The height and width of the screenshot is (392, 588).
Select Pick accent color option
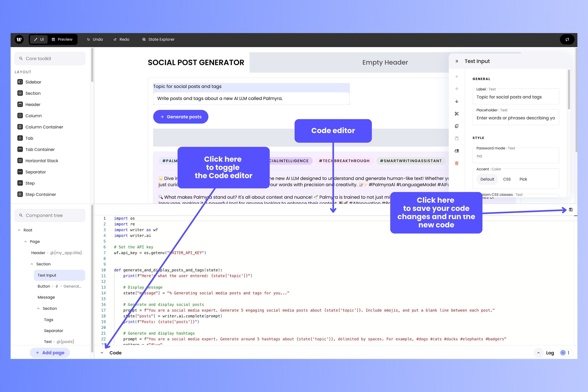point(523,179)
